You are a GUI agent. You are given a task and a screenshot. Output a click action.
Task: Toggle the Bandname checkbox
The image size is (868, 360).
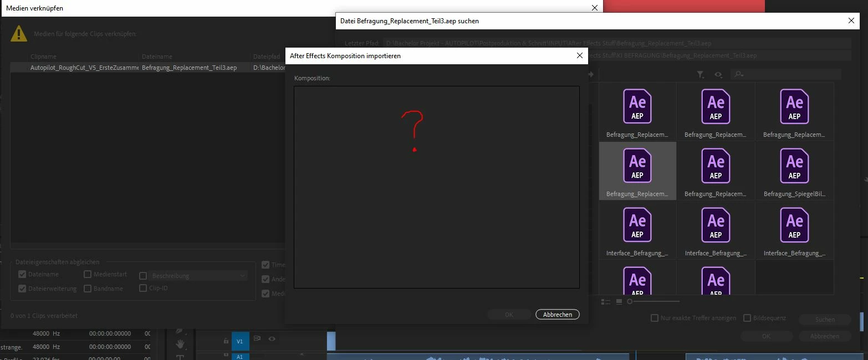click(88, 289)
